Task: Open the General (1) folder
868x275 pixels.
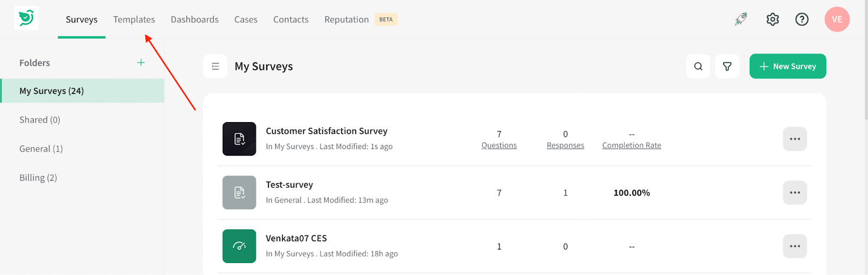Action: click(x=41, y=149)
